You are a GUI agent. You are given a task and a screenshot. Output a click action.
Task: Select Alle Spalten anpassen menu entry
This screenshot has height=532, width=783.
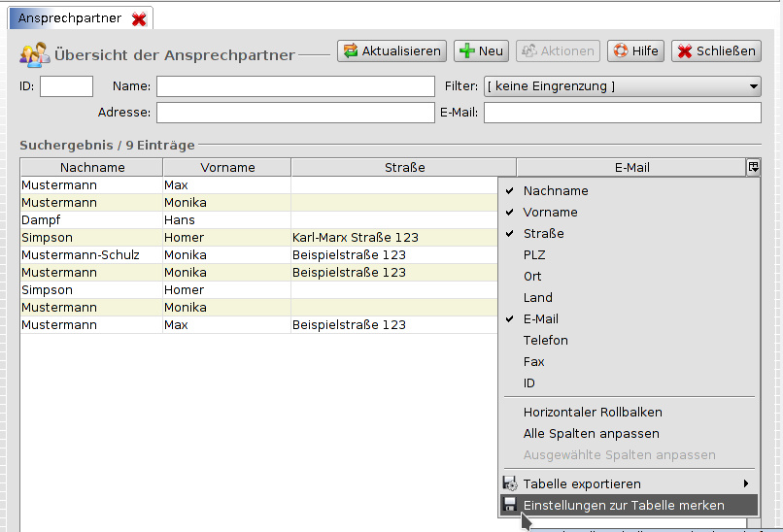coord(591,434)
